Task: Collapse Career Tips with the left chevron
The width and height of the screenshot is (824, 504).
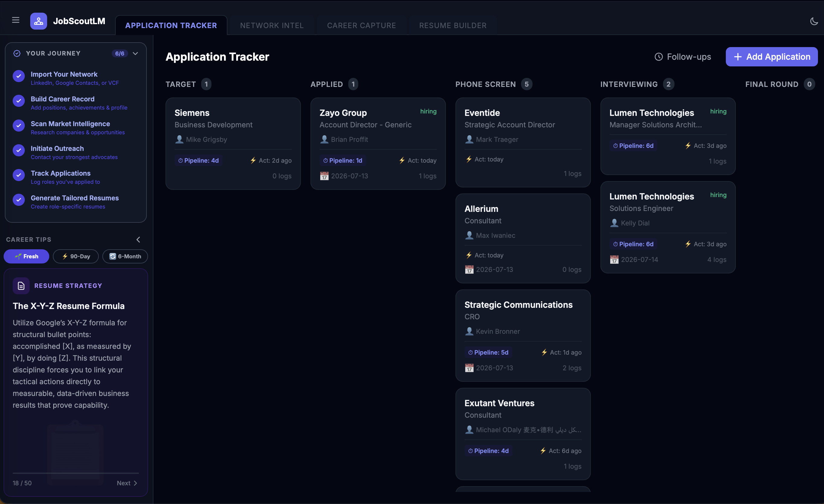Action: pyautogui.click(x=138, y=240)
